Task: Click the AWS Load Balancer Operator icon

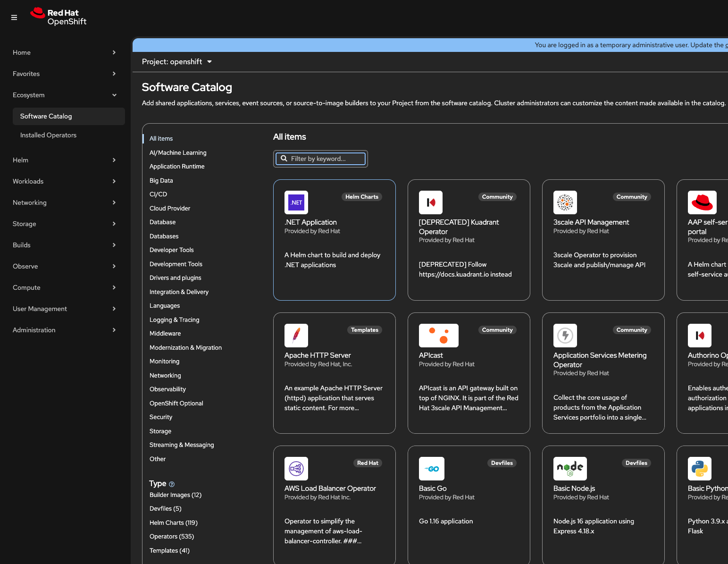Action: point(296,469)
